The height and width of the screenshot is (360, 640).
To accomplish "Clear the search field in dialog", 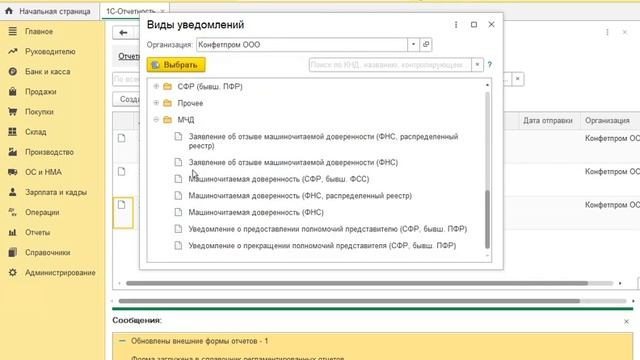I will (x=477, y=64).
